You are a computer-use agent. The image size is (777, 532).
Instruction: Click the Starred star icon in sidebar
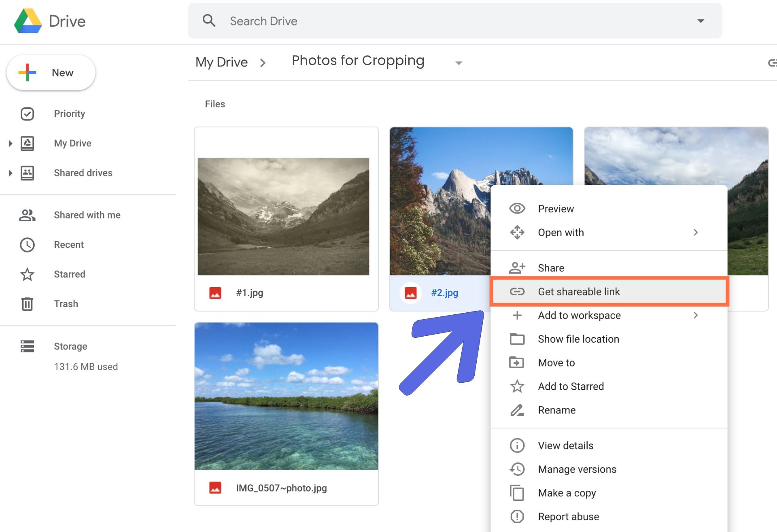coord(27,274)
